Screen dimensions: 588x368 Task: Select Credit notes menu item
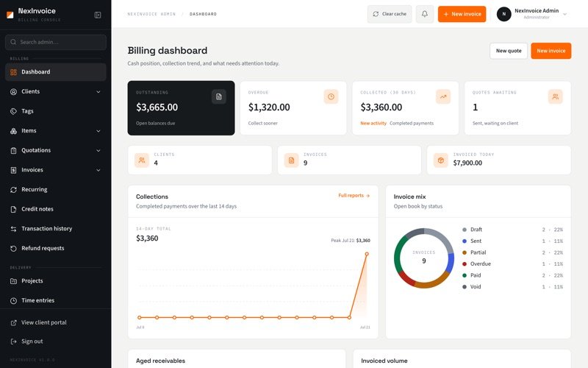[x=56, y=209]
